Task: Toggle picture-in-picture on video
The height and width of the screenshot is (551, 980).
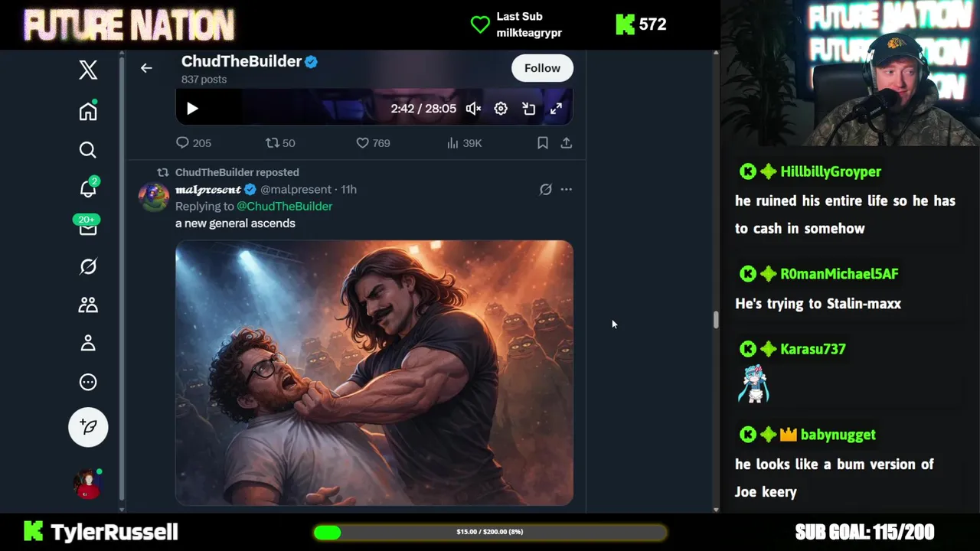Action: click(x=528, y=109)
